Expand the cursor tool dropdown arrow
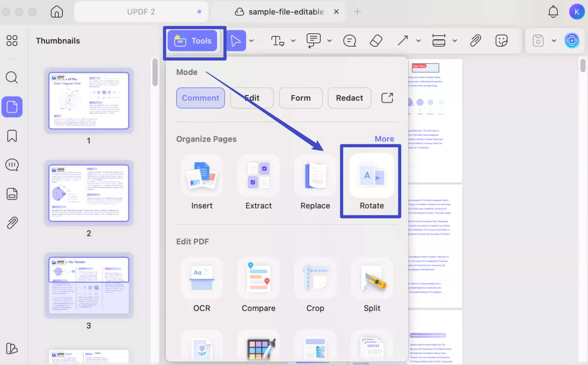588x365 pixels. click(251, 40)
